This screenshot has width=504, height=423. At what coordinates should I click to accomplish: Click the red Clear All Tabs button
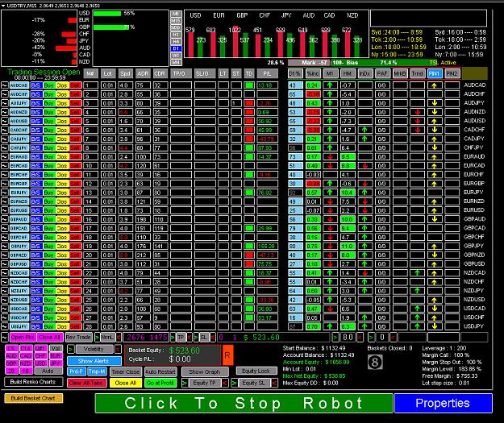86,384
